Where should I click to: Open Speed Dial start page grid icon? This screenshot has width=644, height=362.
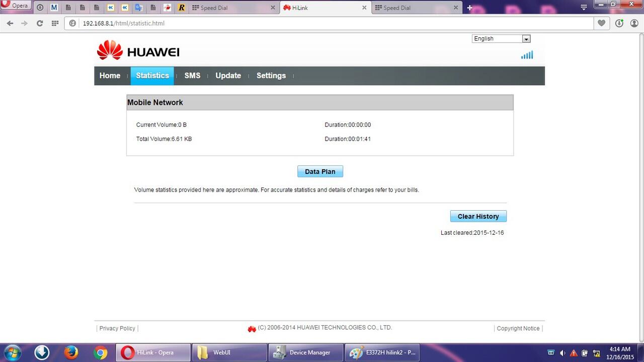(x=55, y=23)
